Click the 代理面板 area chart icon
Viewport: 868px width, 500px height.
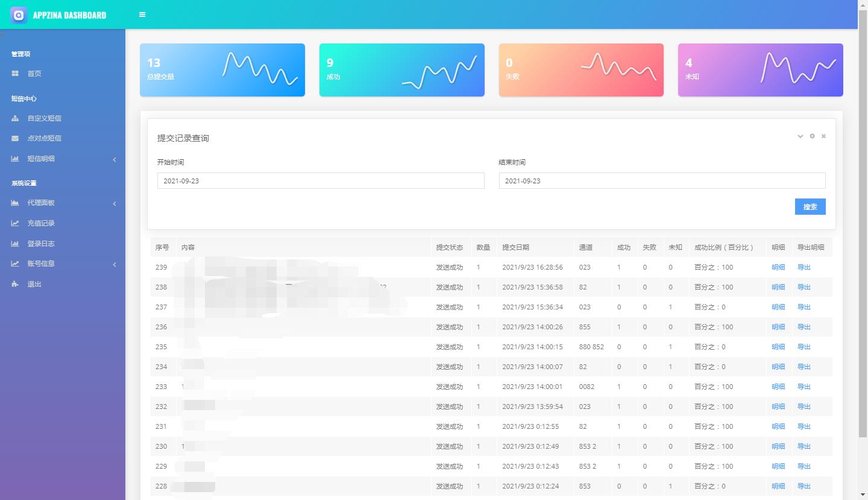(x=15, y=203)
